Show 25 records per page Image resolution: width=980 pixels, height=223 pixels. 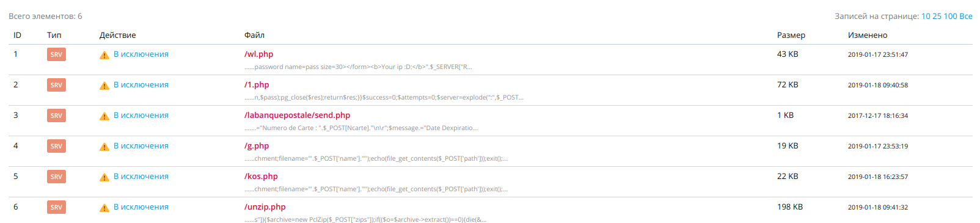point(937,16)
